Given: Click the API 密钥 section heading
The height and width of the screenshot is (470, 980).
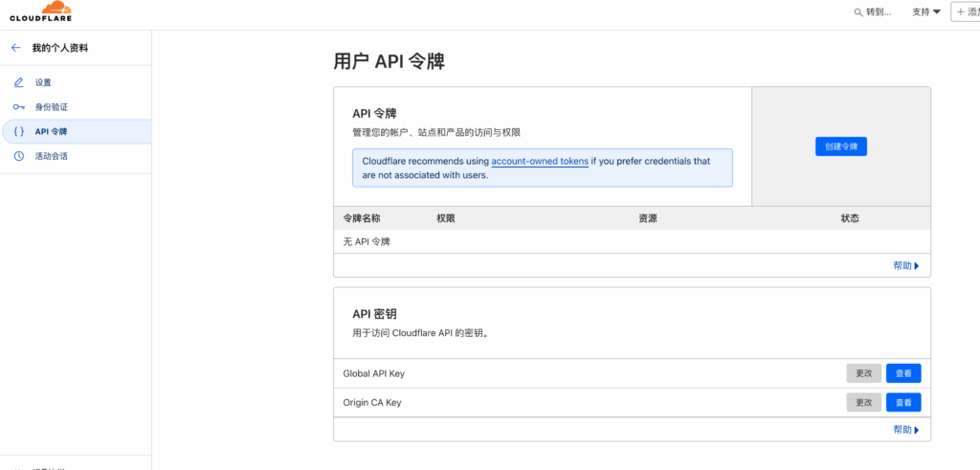Looking at the screenshot, I should pyautogui.click(x=374, y=314).
